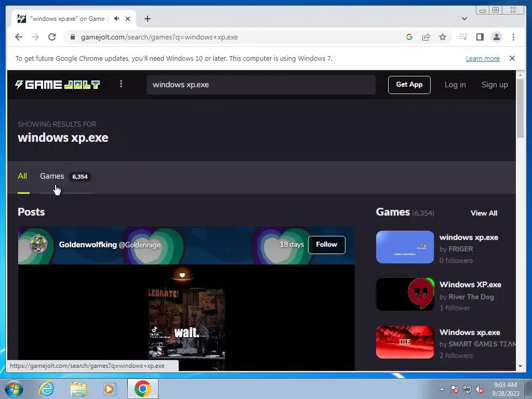Click the River The Dog developer name

pyautogui.click(x=471, y=297)
